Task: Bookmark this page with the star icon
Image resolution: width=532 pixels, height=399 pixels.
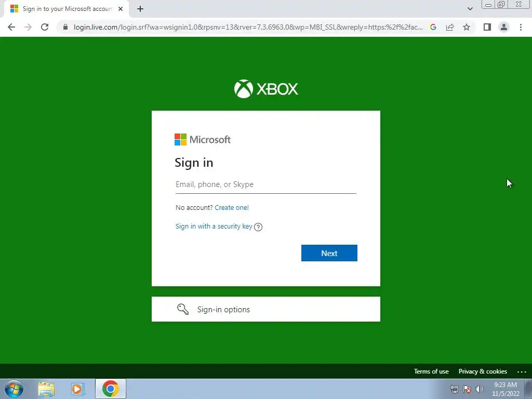Action: 467,27
